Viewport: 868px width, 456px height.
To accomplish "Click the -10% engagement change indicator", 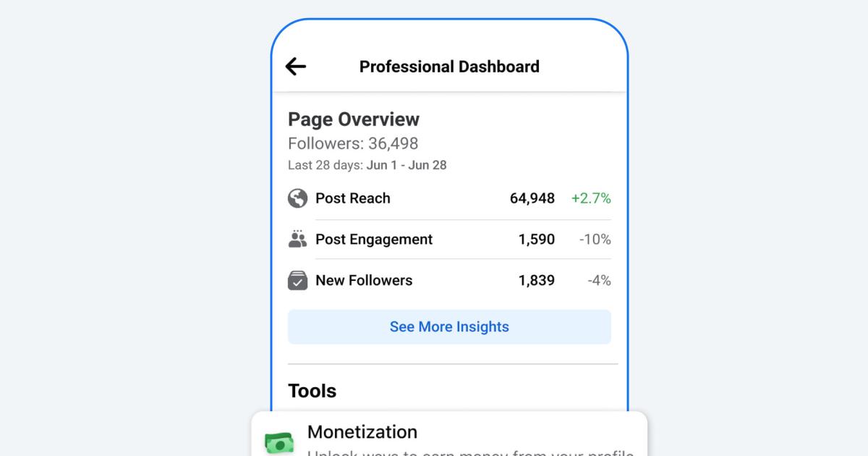I will point(595,240).
